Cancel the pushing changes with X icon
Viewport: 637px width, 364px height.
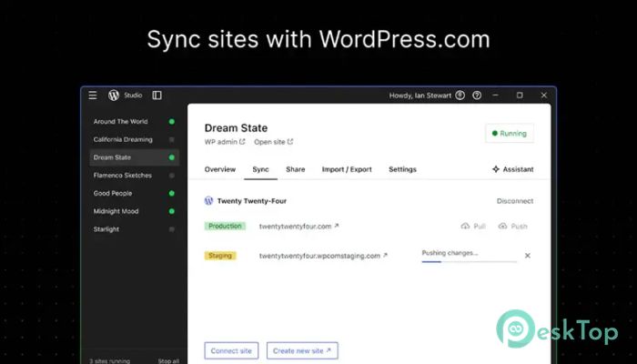[527, 256]
